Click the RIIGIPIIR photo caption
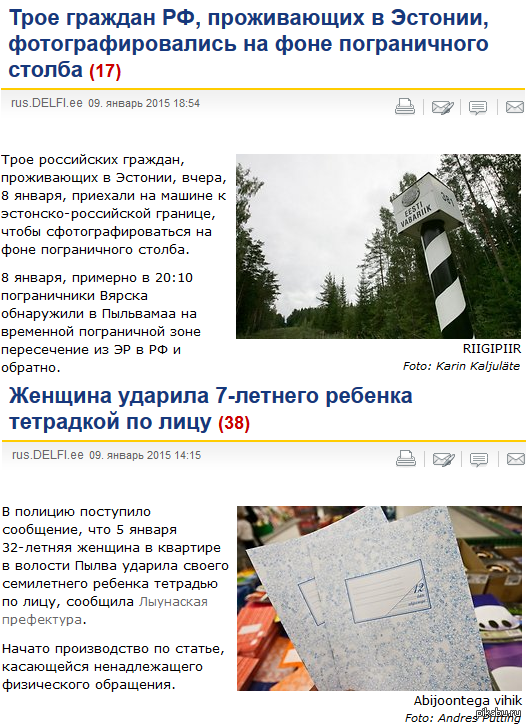This screenshot has height=724, width=526. [492, 349]
